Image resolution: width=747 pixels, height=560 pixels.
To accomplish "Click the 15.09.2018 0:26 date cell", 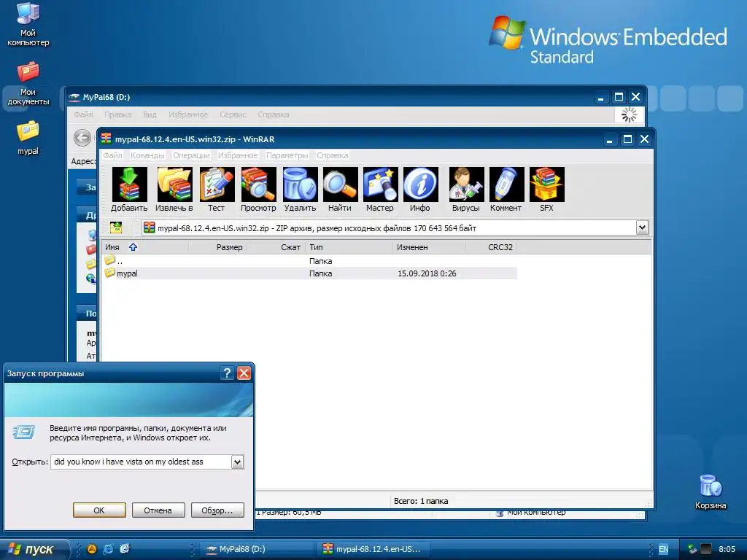I will (x=427, y=273).
